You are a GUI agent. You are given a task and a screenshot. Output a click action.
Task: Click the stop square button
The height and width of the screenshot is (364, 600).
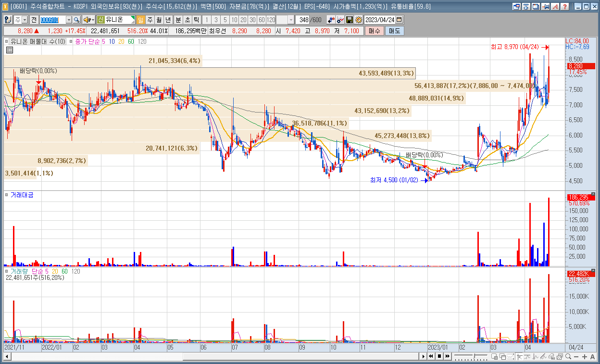(x=439, y=356)
